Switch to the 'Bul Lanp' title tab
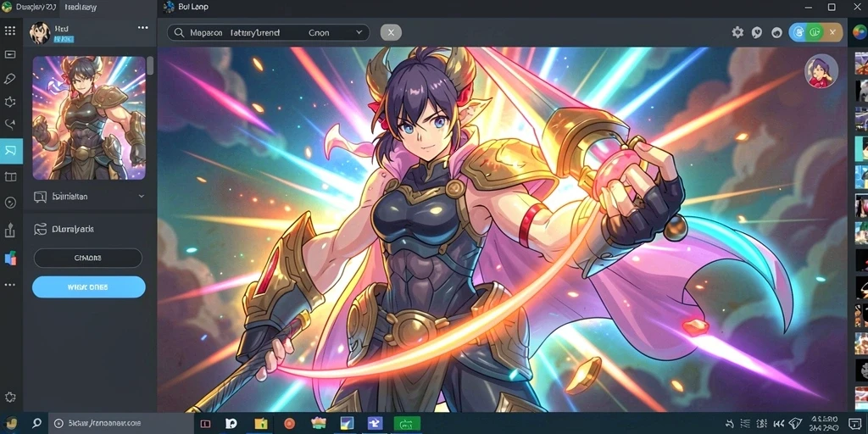 point(186,7)
